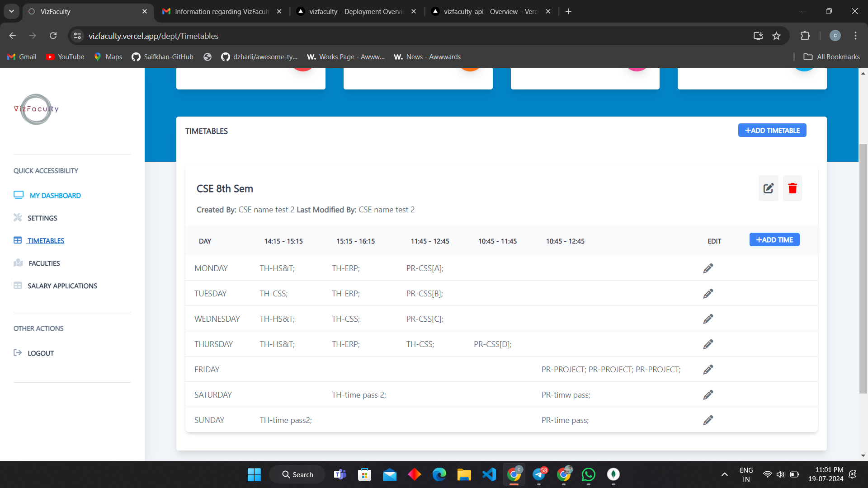Viewport: 868px width, 488px height.
Task: Open the tab search dropdown arrow
Action: tap(11, 11)
